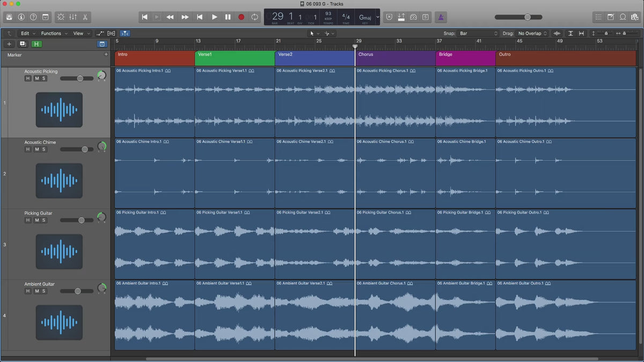Expand the LCD display mode chevron
The width and height of the screenshot is (644, 362).
[x=377, y=17]
